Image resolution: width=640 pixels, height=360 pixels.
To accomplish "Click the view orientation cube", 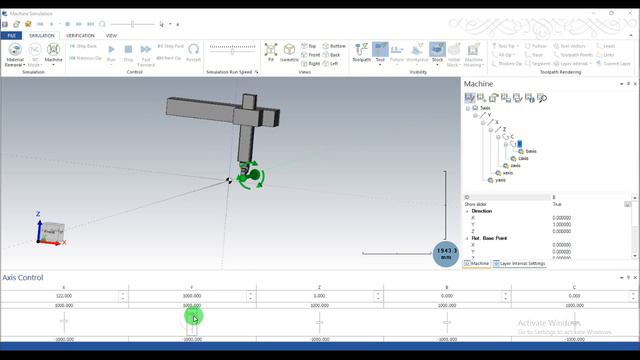I will pos(53,231).
